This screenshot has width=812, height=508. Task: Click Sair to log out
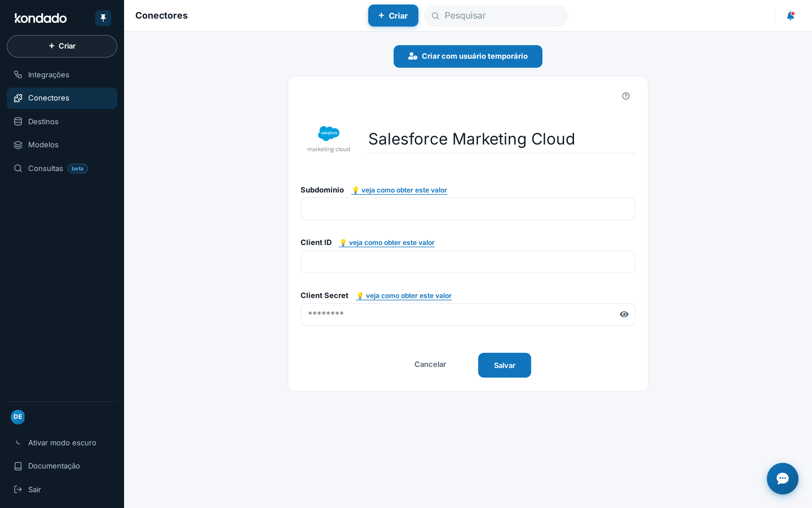[x=62, y=490]
